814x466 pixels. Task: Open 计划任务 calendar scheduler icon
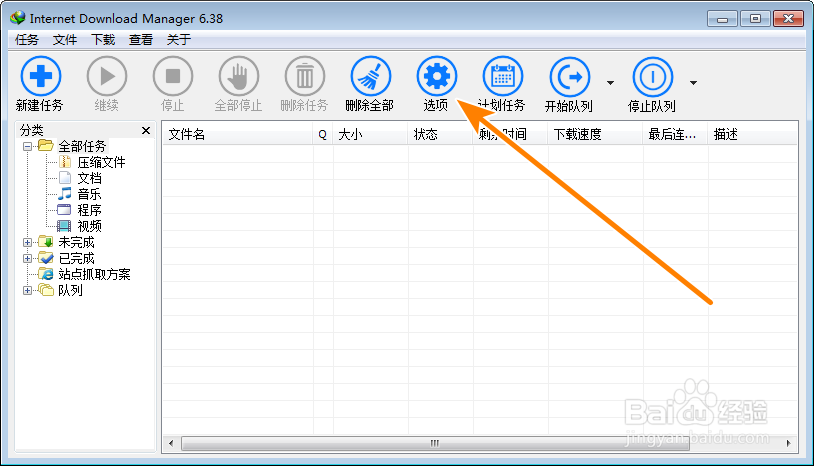click(503, 76)
